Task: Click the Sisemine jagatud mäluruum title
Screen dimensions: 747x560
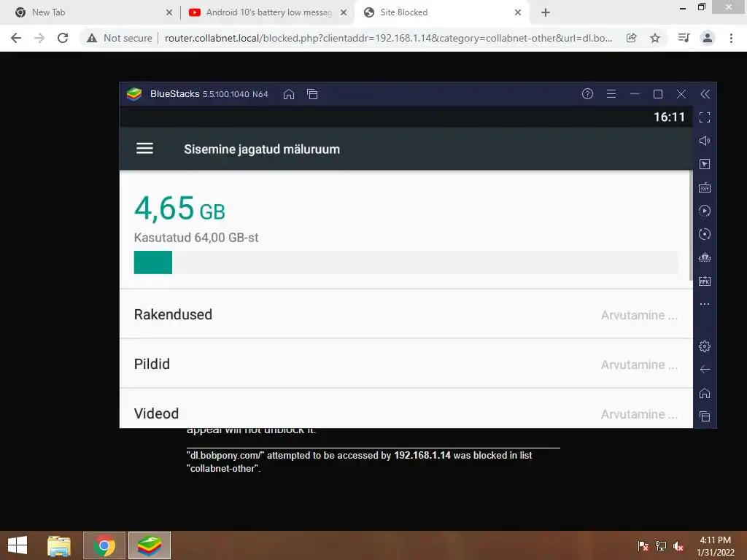Action: tap(262, 149)
